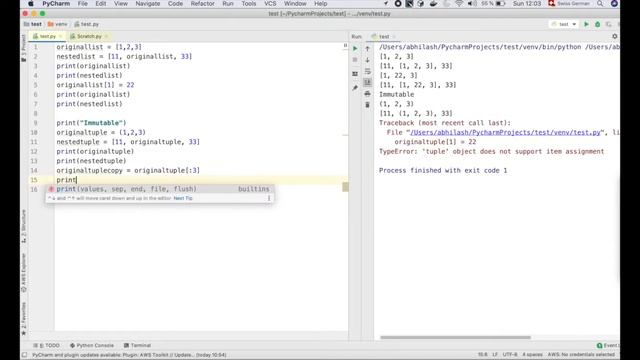Open macOS Spotlight search

(600, 4)
